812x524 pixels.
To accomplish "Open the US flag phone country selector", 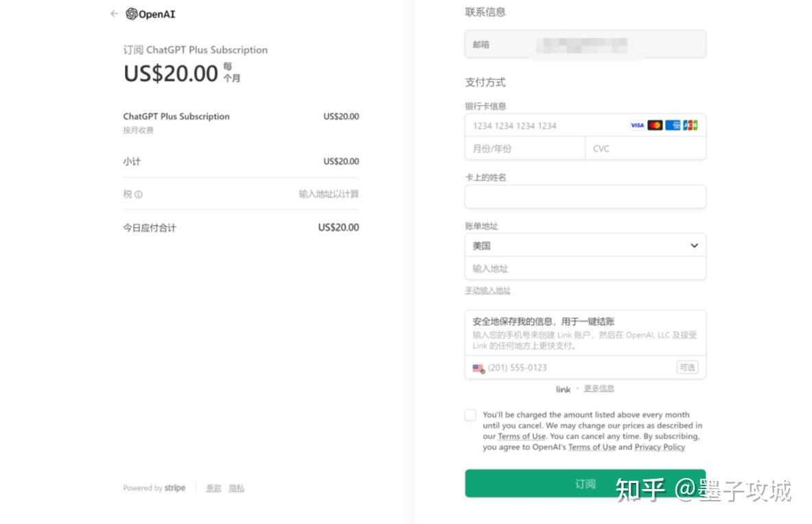I will coord(478,368).
